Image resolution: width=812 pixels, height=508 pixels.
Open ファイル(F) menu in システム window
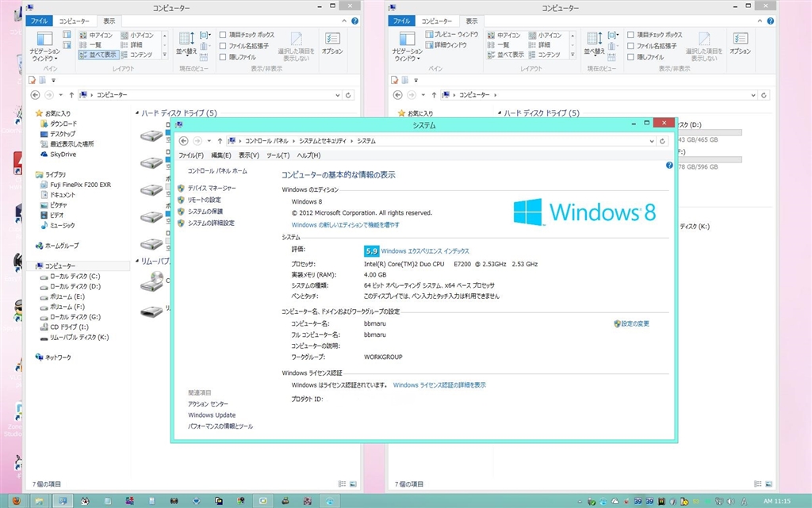click(191, 155)
